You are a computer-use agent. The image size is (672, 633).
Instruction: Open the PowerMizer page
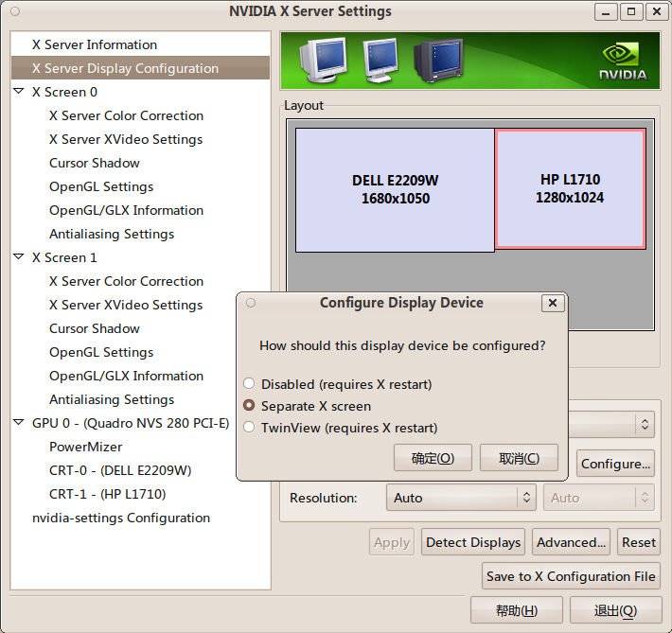pos(85,447)
